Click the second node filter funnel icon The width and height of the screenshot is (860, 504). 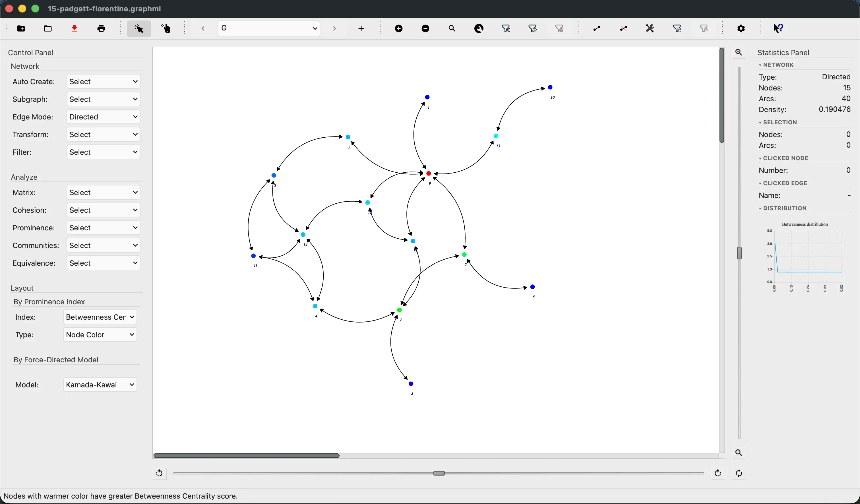tap(533, 29)
